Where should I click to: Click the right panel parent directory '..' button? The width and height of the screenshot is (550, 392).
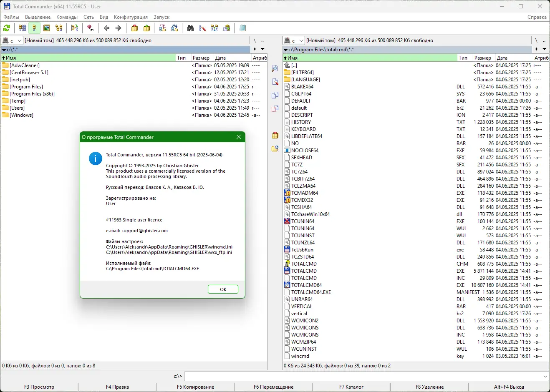[x=544, y=40]
